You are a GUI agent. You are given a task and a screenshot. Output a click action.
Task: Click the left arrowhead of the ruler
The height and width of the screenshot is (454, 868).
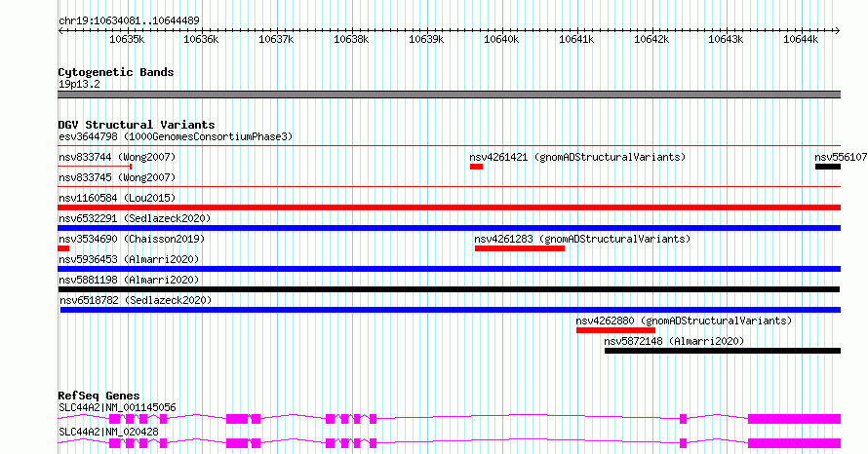coord(60,31)
